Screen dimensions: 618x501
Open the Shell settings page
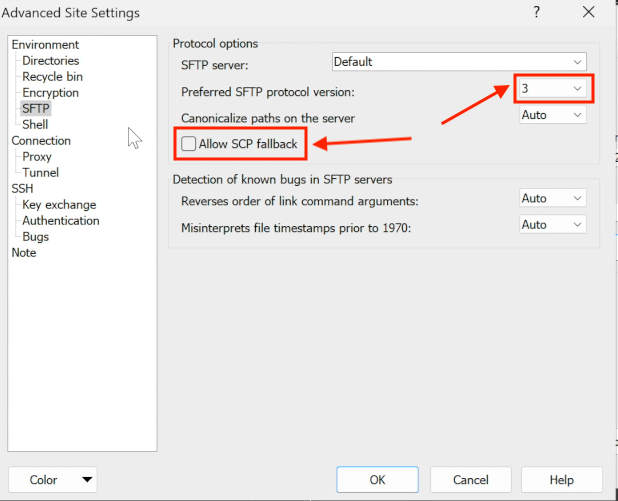pos(35,125)
